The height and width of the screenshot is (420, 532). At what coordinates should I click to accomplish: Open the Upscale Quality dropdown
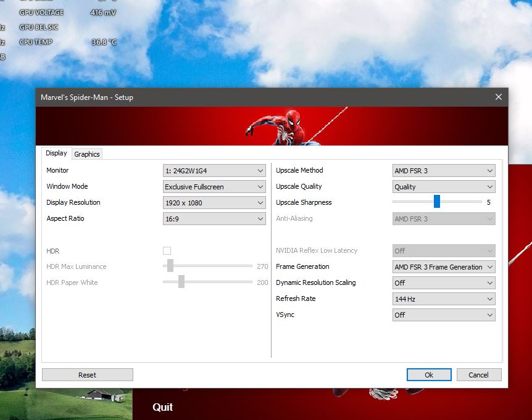pos(444,186)
